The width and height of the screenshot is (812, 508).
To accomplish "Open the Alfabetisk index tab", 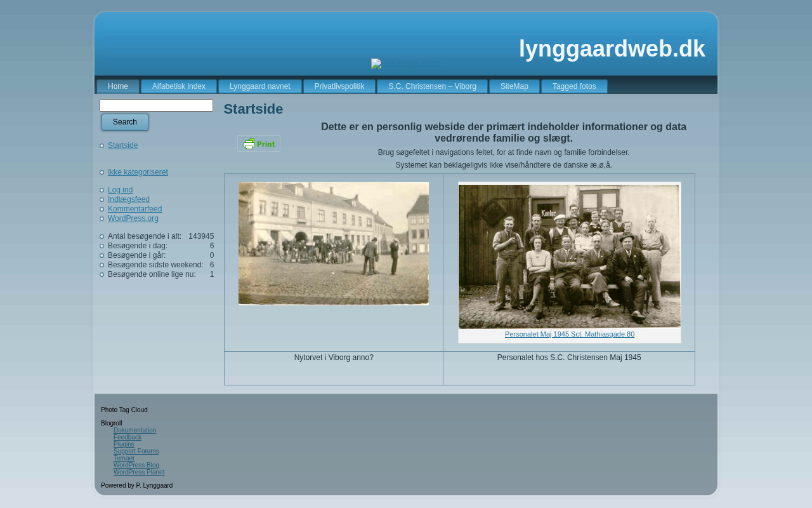I will coord(179,86).
